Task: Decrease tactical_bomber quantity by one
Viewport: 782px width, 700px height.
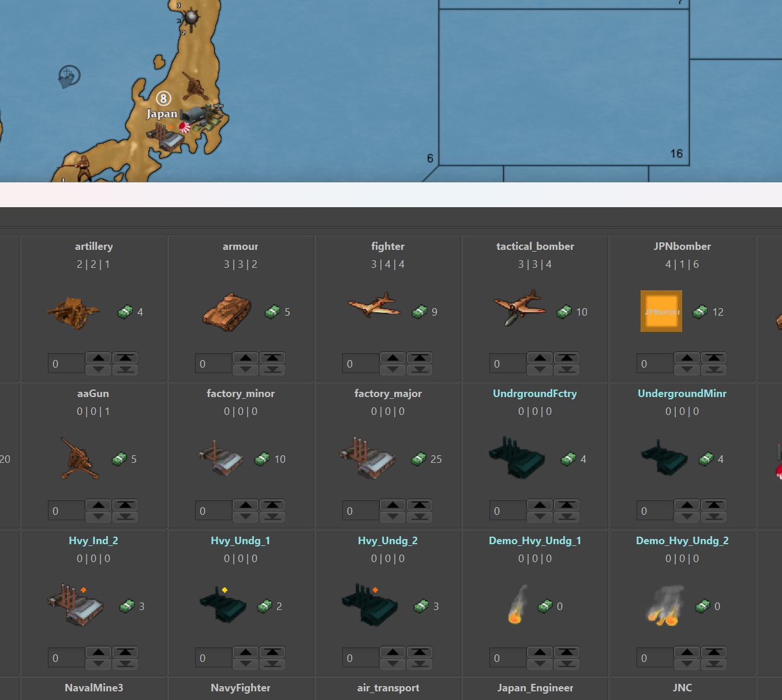Action: tap(540, 369)
